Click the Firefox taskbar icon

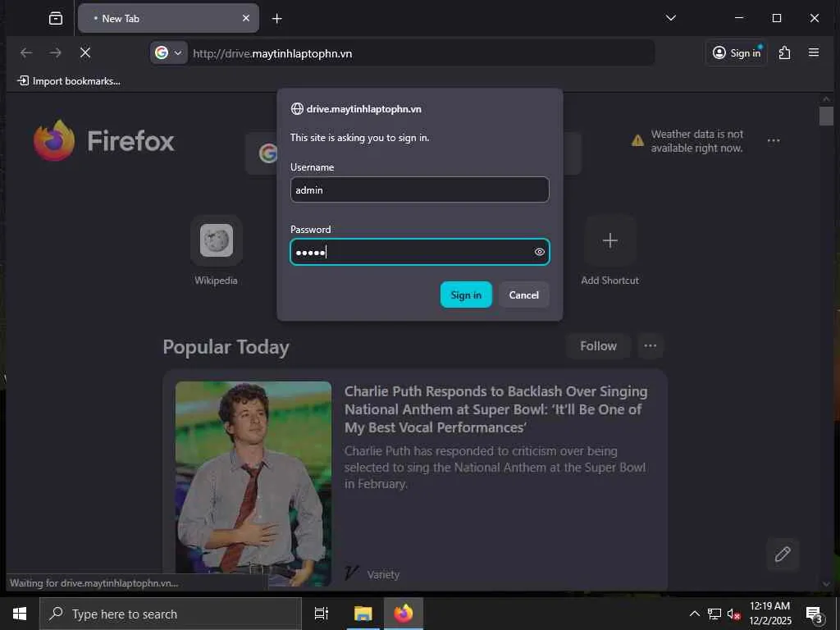pyautogui.click(x=404, y=614)
